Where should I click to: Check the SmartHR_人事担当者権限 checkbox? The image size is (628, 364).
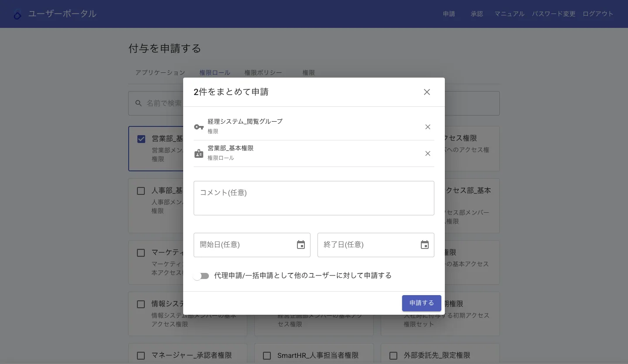[x=267, y=356]
